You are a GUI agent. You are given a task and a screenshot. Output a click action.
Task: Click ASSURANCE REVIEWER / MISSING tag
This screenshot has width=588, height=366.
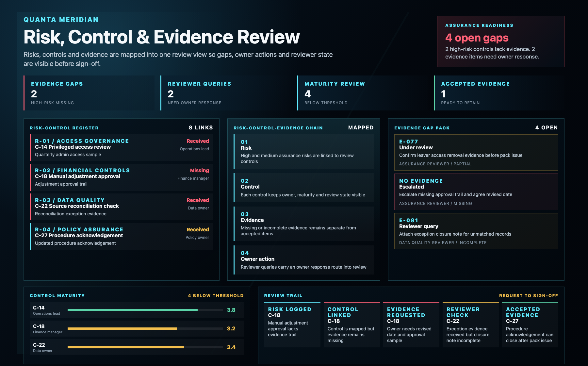pyautogui.click(x=435, y=204)
